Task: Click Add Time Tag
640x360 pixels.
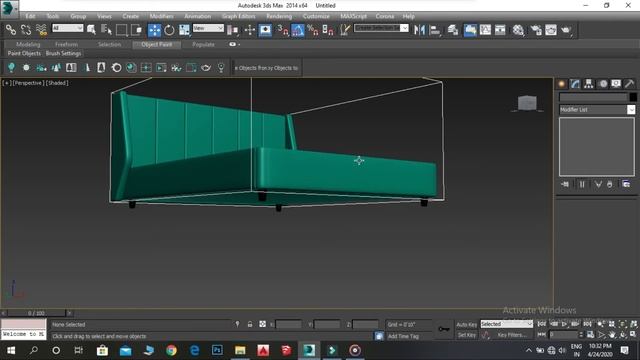Action: point(403,336)
